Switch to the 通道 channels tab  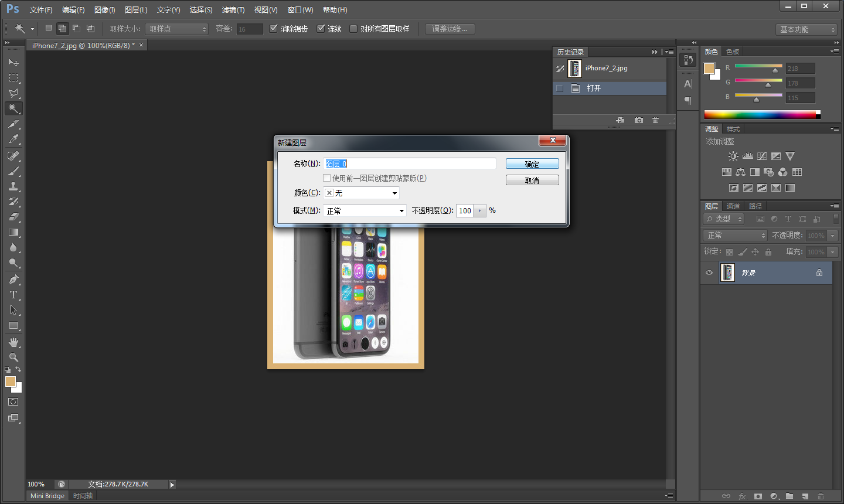733,206
